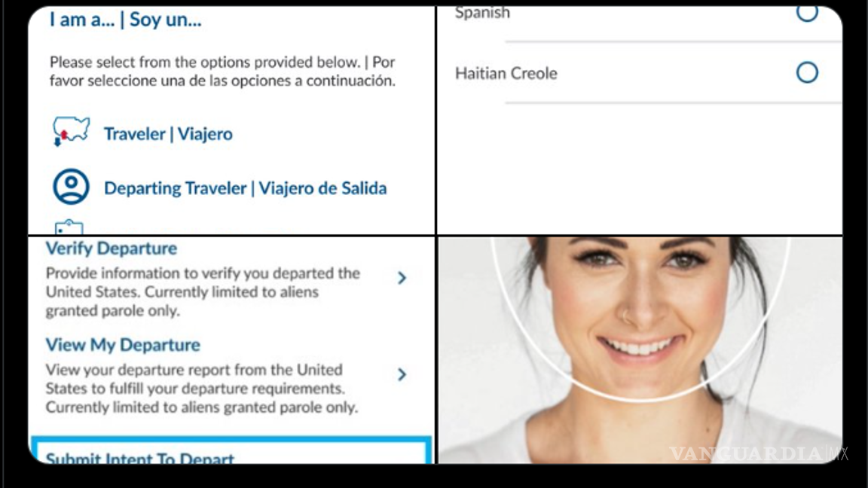Click the 'I am a... | Soy un...' header

(126, 20)
